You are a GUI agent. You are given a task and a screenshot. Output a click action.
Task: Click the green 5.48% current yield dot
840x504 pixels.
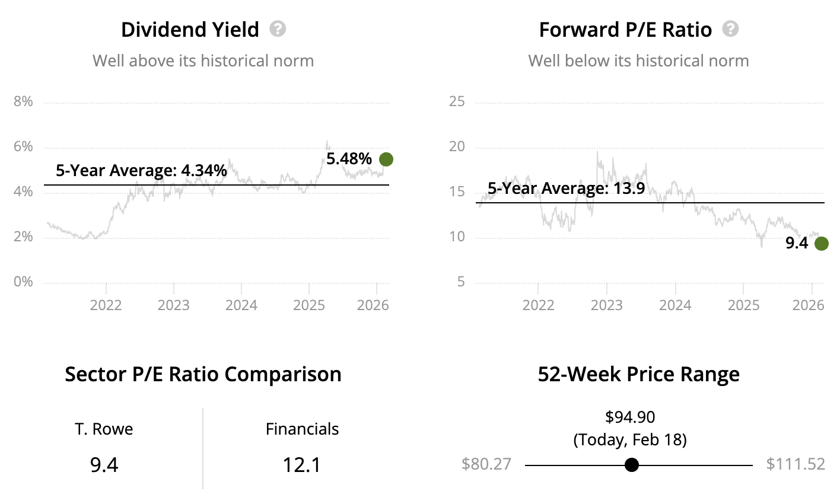point(386,159)
